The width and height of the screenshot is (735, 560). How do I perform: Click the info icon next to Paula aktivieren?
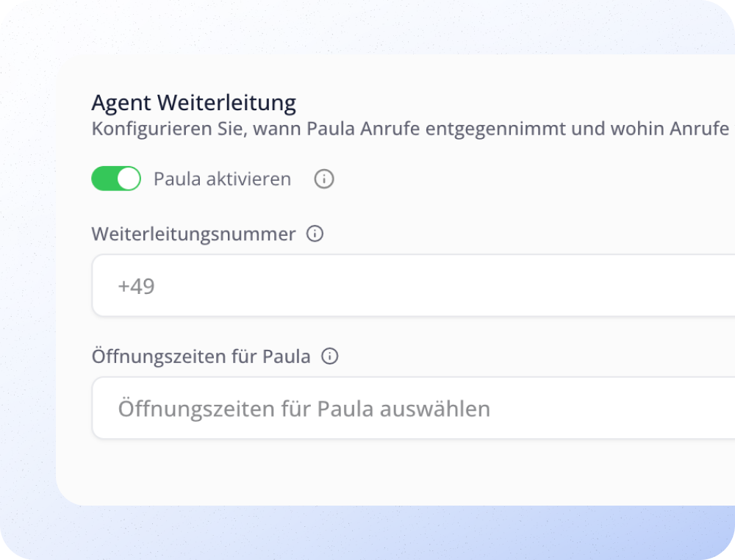323,179
